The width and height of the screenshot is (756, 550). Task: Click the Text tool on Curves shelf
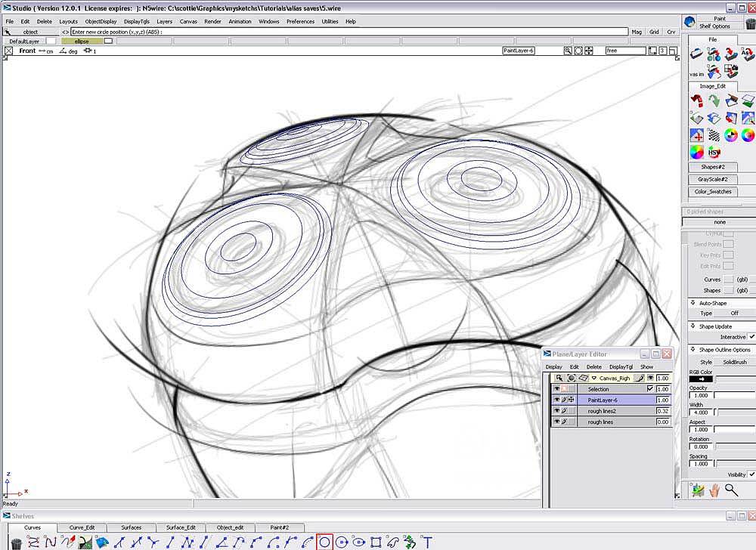pos(428,541)
